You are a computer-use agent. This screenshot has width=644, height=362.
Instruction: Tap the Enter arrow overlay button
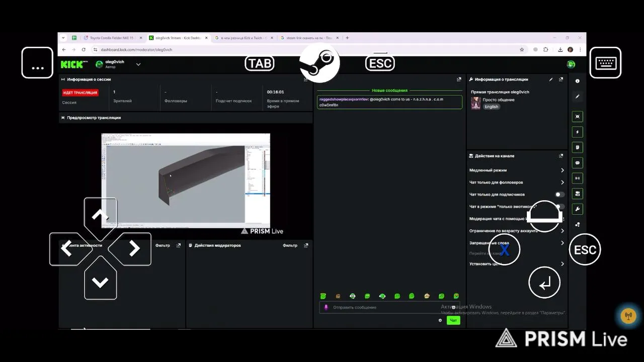tap(544, 283)
